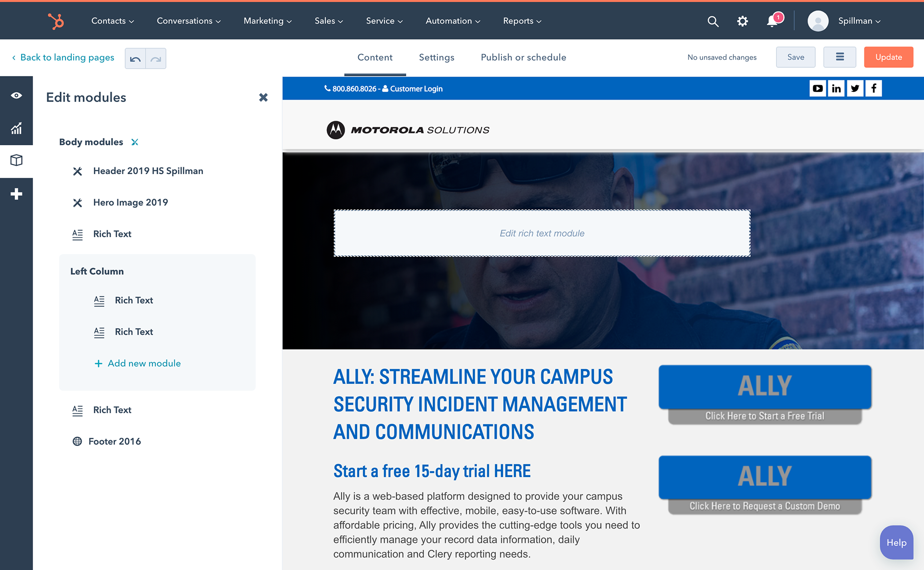Click the Facebook icon in page header
924x570 pixels.
tap(874, 89)
